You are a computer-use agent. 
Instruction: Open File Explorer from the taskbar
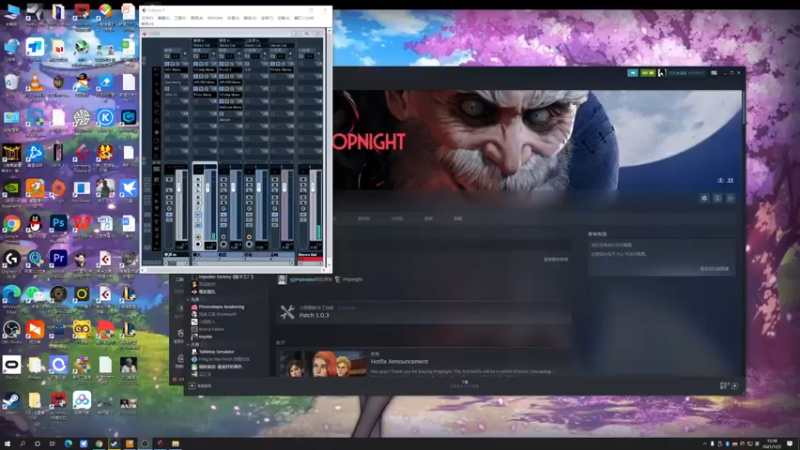(175, 443)
